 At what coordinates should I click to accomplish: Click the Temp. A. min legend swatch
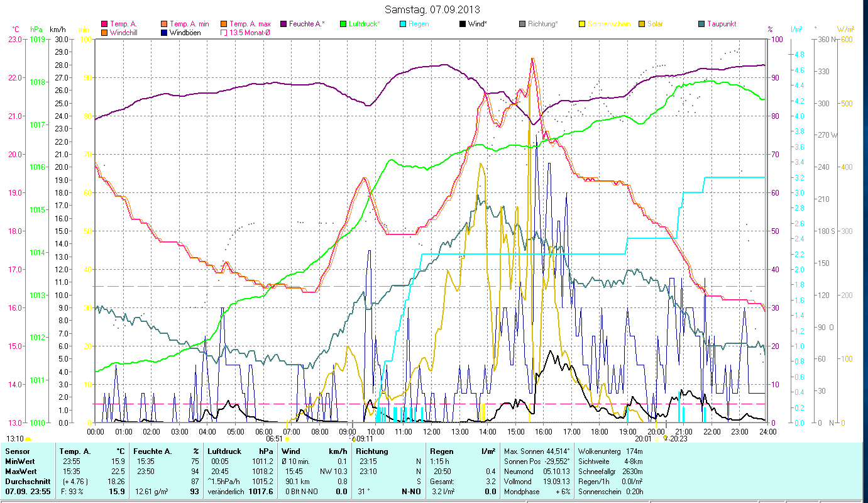click(163, 24)
